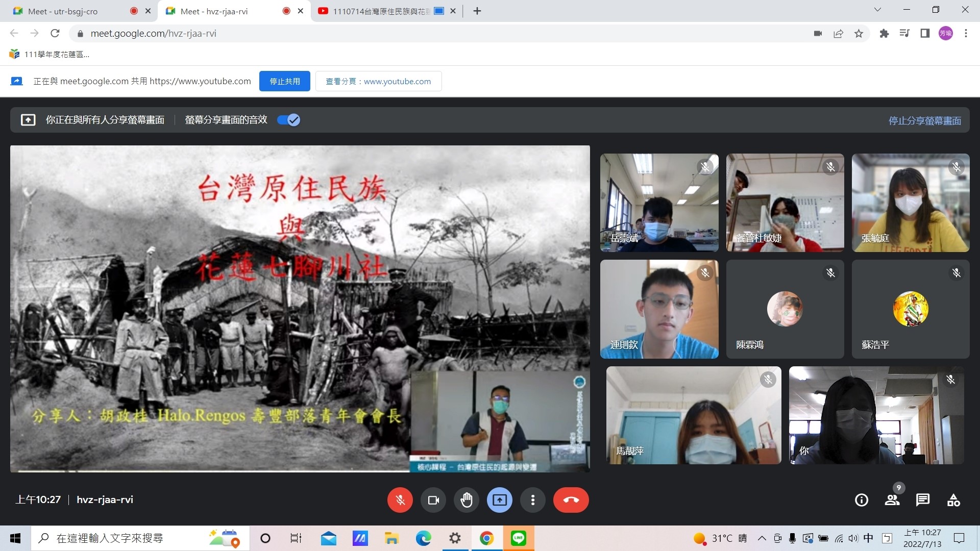Disable the screen sharing audio toggle
Viewport: 980px width, 551px height.
[287, 119]
